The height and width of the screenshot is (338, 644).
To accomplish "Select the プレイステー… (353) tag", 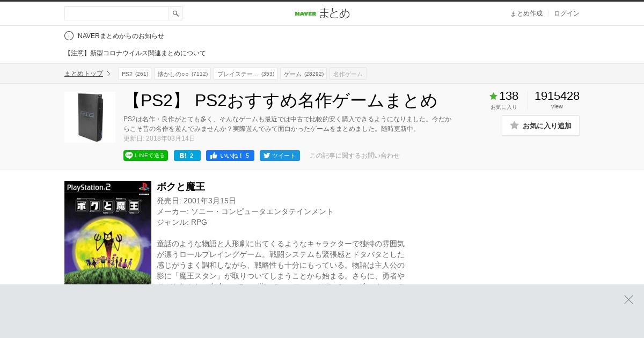I will pos(245,74).
